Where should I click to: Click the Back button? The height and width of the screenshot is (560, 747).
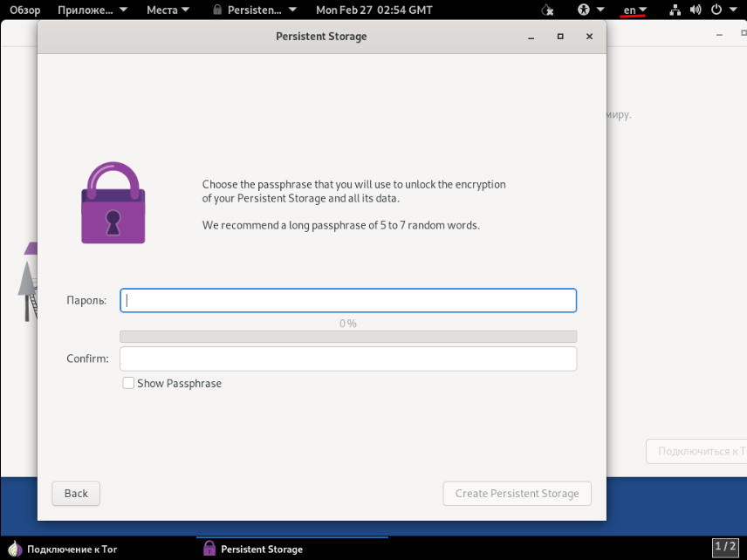[x=76, y=493]
